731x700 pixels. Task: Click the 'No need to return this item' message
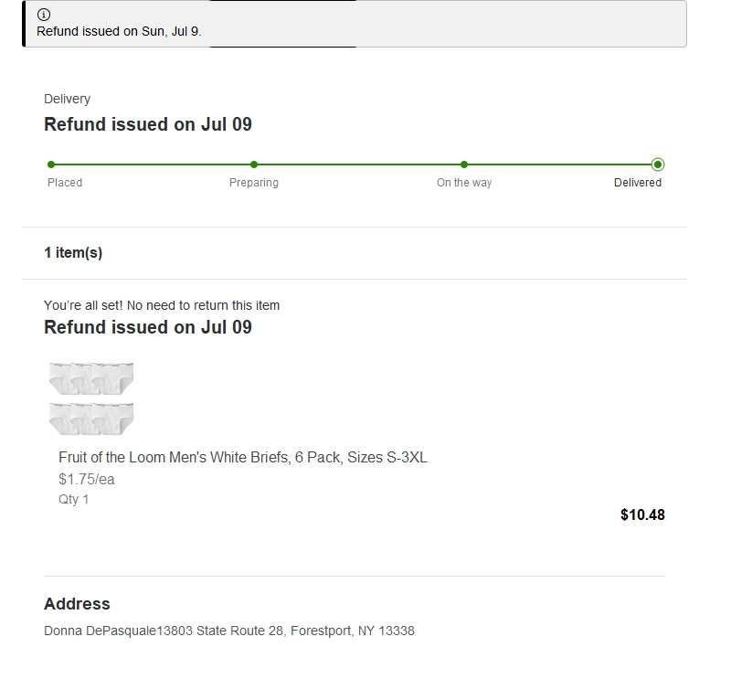[162, 305]
